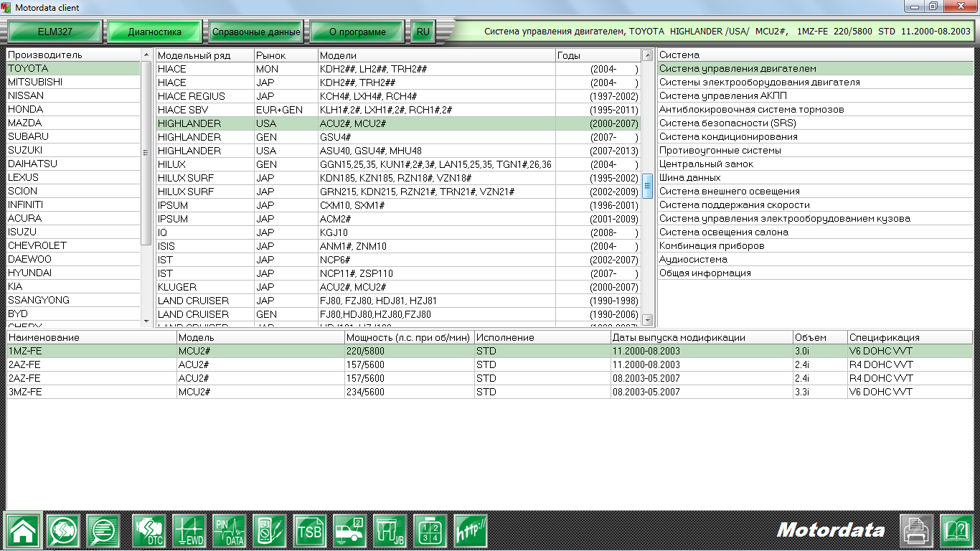The width and height of the screenshot is (980, 551).
Task: Click the multimeter measurement icon
Action: point(269,531)
